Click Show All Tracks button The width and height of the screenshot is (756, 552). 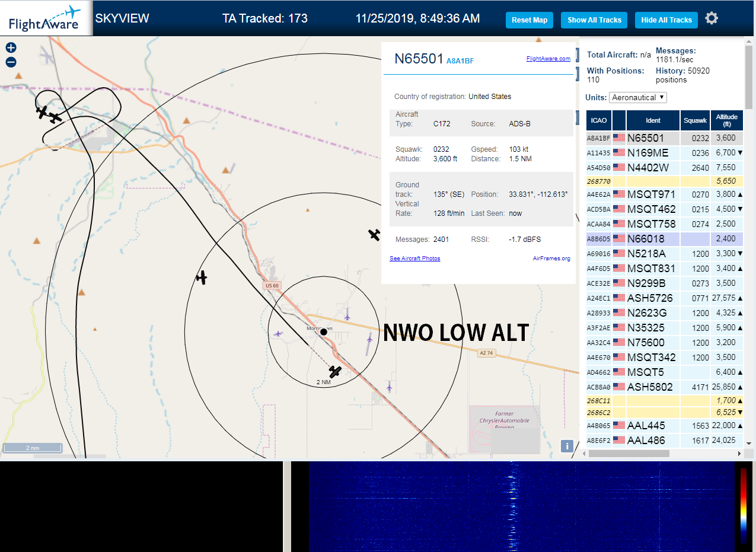click(x=594, y=20)
